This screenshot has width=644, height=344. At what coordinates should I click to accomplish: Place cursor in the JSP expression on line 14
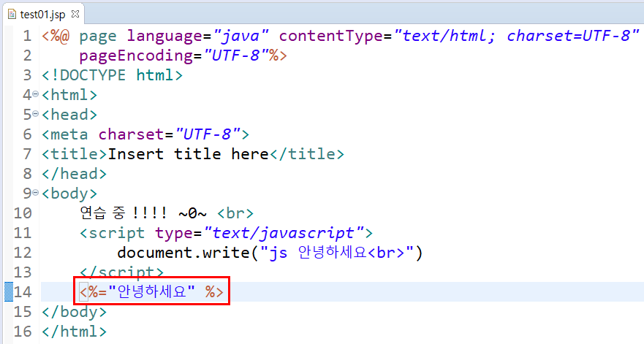pyautogui.click(x=151, y=291)
